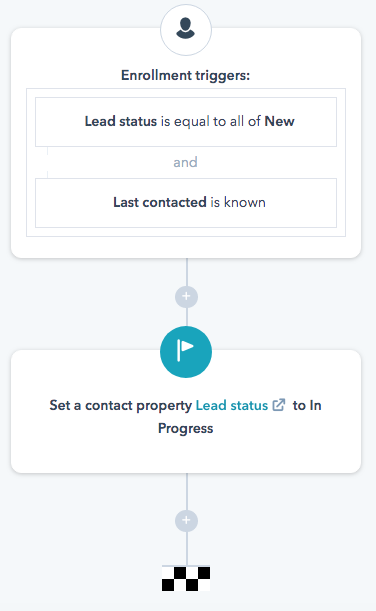Add action via plus button above finish flag
The width and height of the screenshot is (376, 611).
coord(186,520)
